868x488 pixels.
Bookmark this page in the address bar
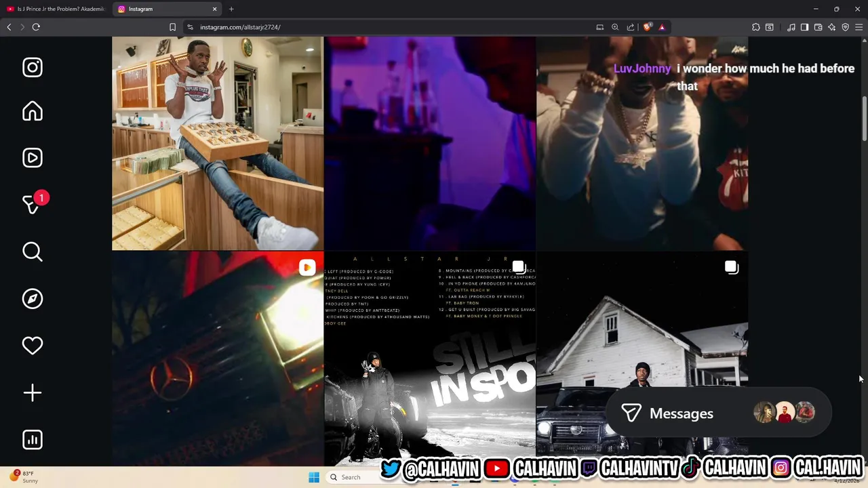tap(172, 27)
